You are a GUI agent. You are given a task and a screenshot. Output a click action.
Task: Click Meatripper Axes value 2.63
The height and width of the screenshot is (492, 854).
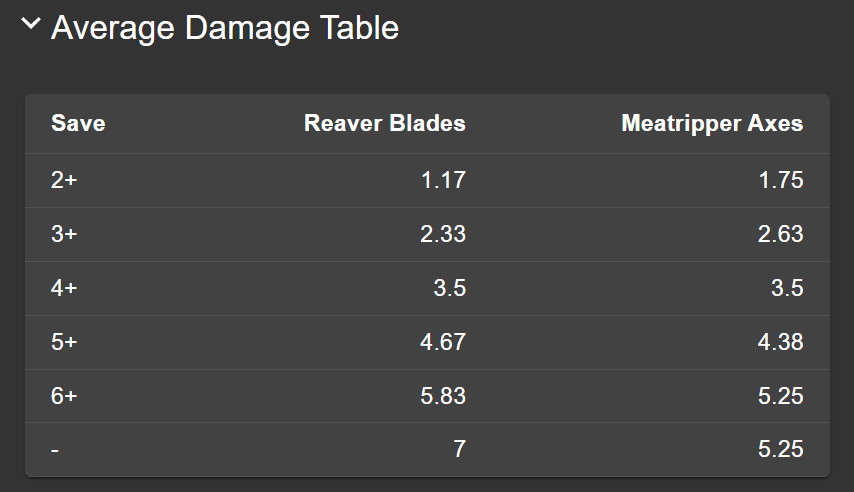point(780,235)
